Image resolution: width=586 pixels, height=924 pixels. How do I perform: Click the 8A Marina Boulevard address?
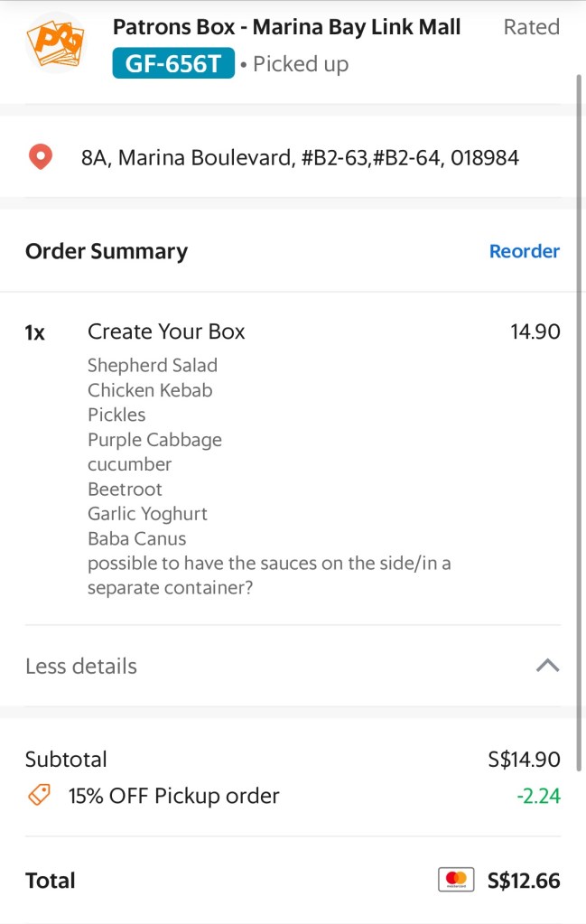tap(300, 158)
